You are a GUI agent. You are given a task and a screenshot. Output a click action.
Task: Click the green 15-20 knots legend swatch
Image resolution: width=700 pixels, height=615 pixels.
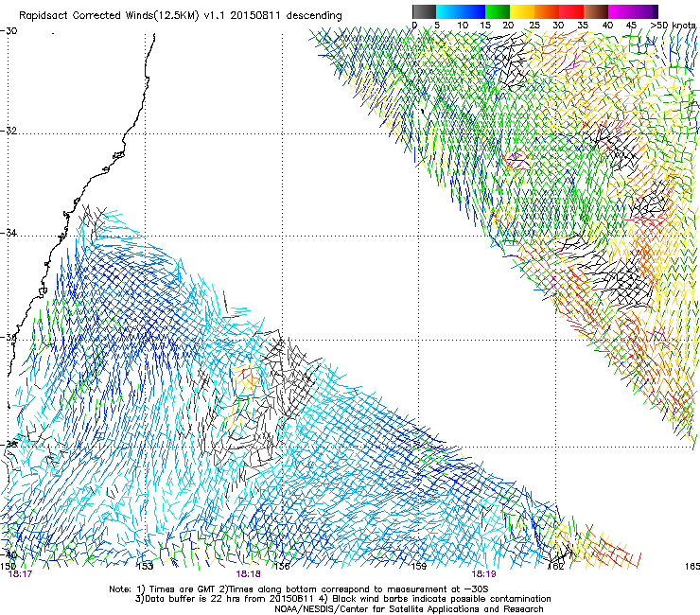click(x=498, y=11)
